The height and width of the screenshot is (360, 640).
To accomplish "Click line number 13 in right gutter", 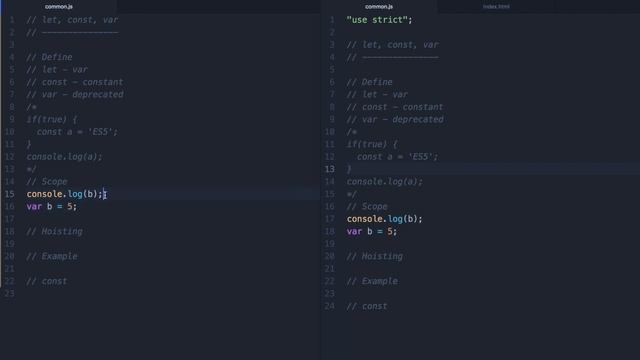I will pyautogui.click(x=330, y=169).
